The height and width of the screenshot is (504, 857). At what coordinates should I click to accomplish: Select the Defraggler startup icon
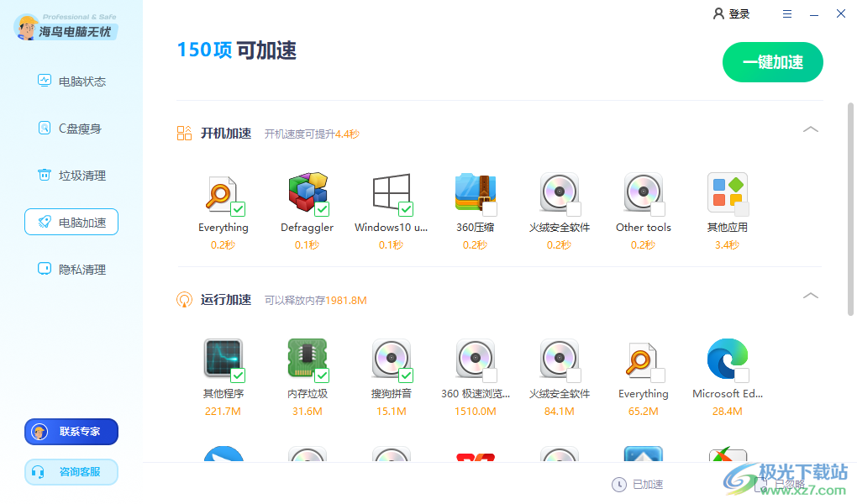click(x=307, y=192)
